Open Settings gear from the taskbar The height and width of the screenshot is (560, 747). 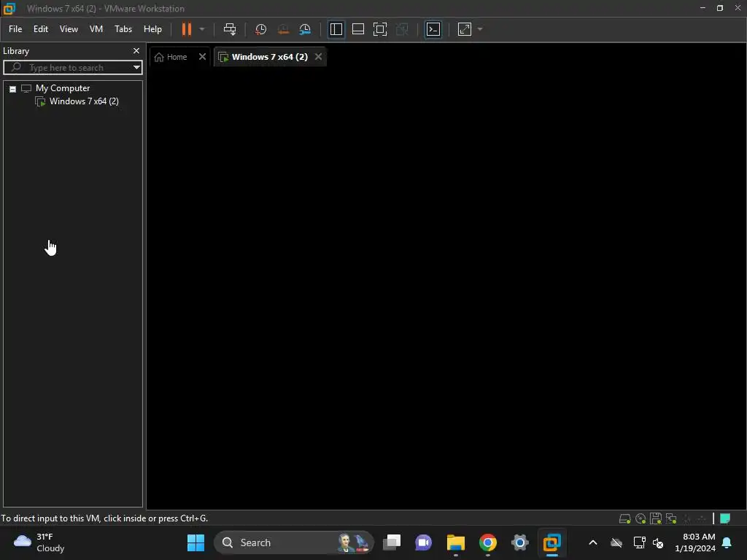519,542
